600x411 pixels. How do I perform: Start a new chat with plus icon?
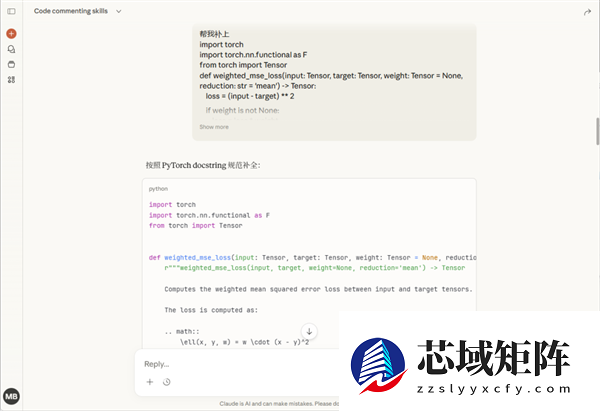[11, 34]
